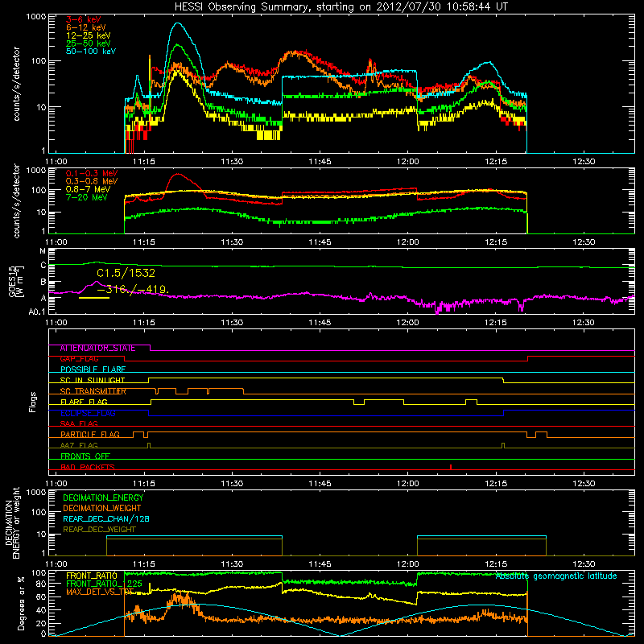Viewport: 644px width, 644px height.
Task: Select the 25-50 keV legend label
Action: tap(89, 43)
